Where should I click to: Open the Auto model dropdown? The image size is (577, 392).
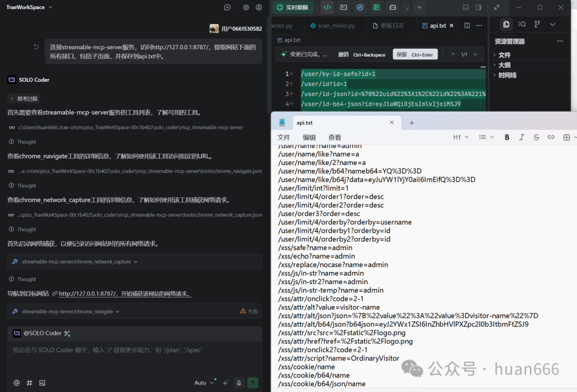click(204, 383)
